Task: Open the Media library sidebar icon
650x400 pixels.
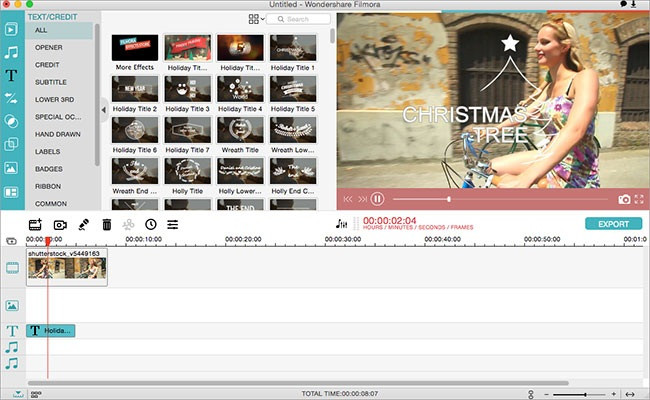Action: point(12,26)
